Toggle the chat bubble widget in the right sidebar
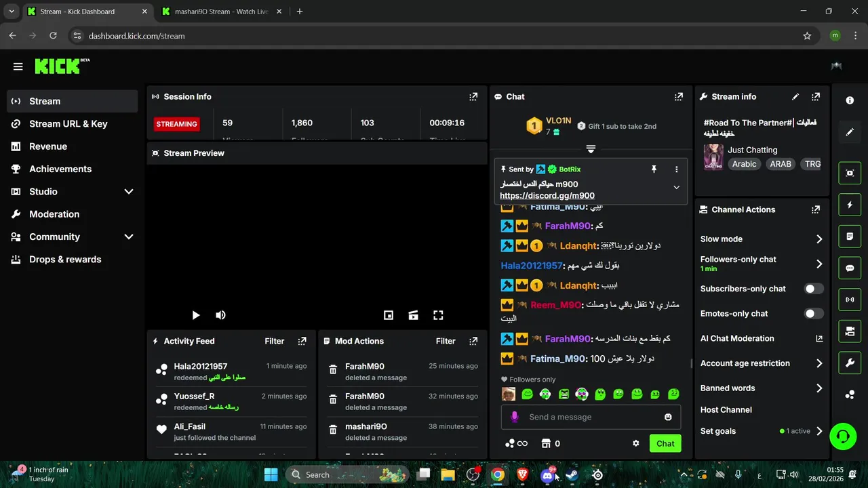Screen dimensions: 868x488 point(850,268)
